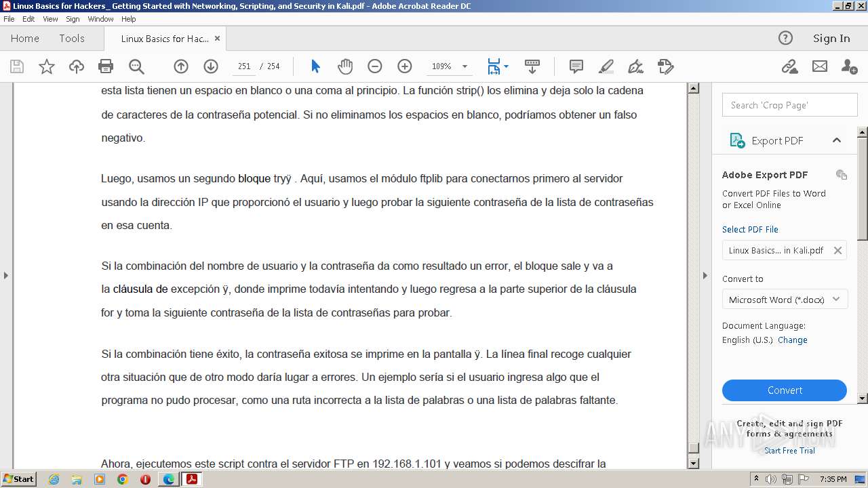The height and width of the screenshot is (488, 868).
Task: Open the Sign document pen tool
Action: click(x=636, y=66)
